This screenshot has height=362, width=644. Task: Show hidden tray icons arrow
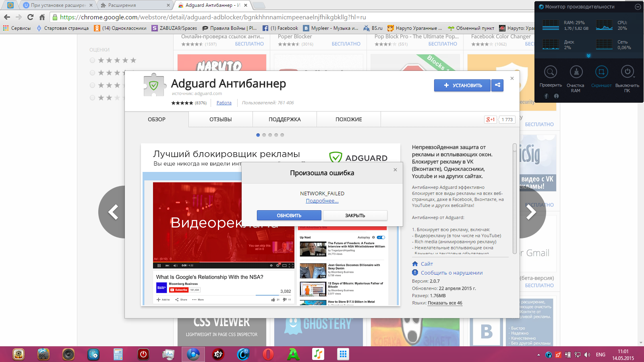(x=538, y=355)
